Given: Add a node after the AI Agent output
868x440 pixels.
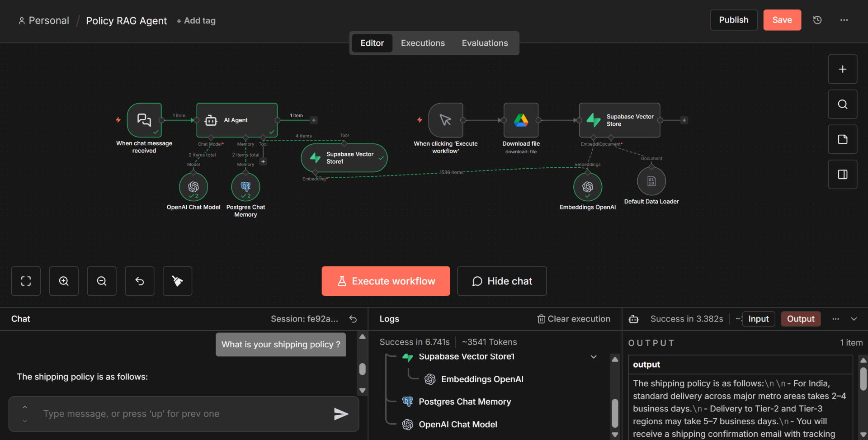Looking at the screenshot, I should click(314, 120).
